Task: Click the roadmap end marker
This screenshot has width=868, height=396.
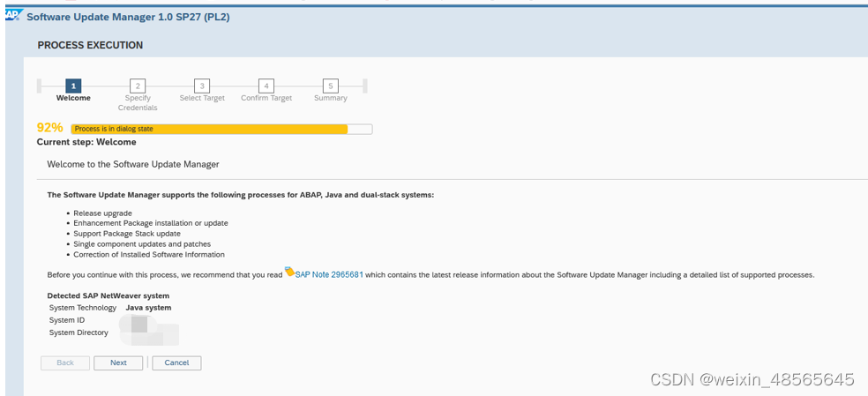Action: click(365, 86)
